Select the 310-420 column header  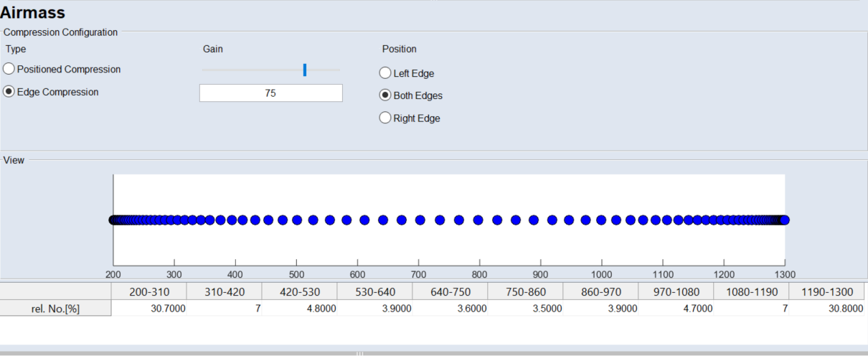pos(224,292)
